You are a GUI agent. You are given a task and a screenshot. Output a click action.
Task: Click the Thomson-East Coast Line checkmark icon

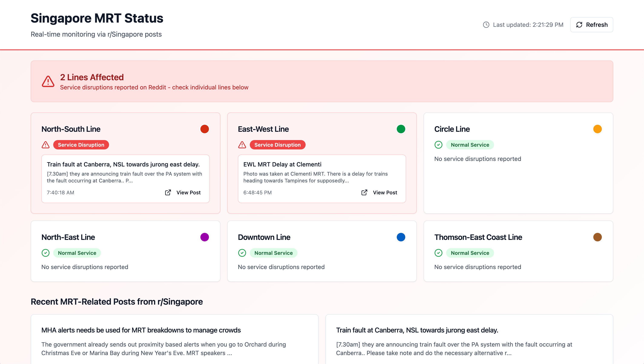(438, 253)
